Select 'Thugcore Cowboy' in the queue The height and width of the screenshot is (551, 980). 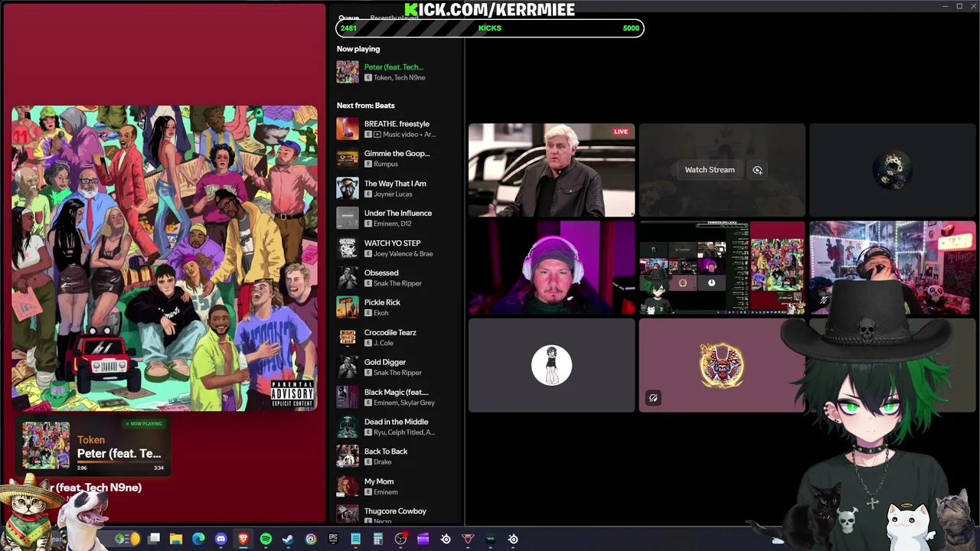pos(395,511)
